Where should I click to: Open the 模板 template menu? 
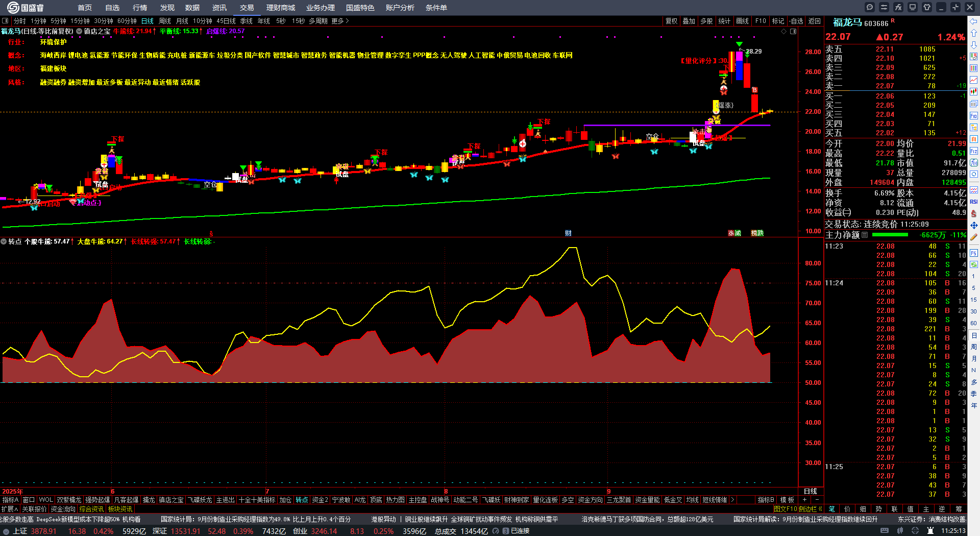click(787, 500)
